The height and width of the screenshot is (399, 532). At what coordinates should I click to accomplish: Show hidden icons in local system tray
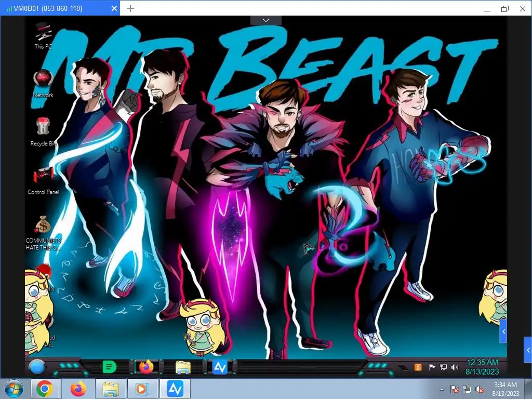442,390
